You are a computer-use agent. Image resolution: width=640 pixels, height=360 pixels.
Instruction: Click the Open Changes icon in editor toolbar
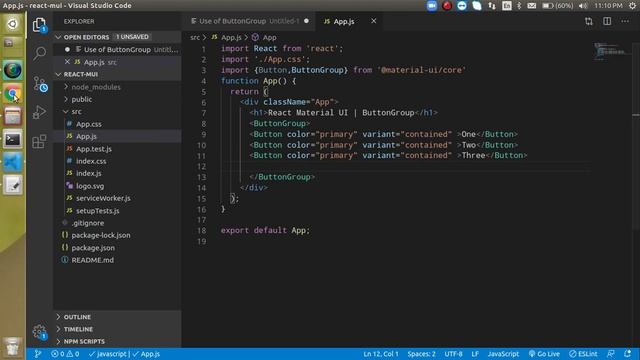[589, 21]
